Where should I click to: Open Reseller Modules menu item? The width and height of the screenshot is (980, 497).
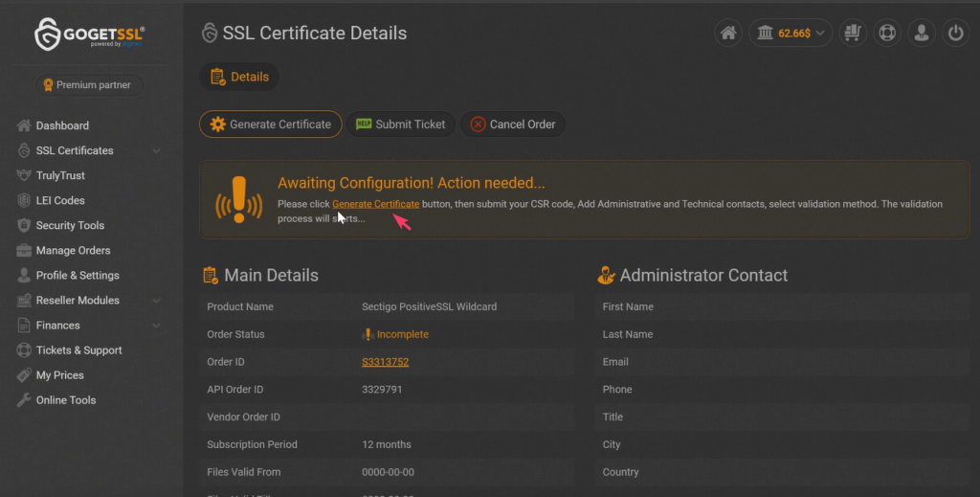point(78,301)
